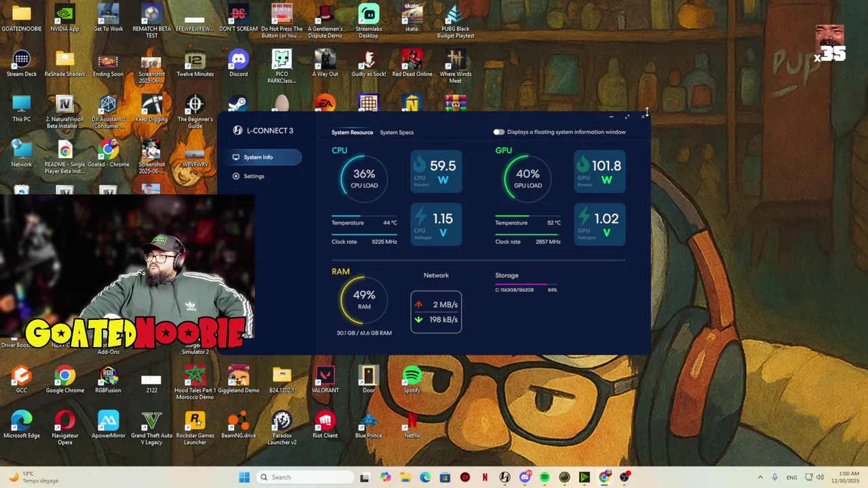The height and width of the screenshot is (488, 868).
Task: Switch to the System Resource tab
Action: 352,132
